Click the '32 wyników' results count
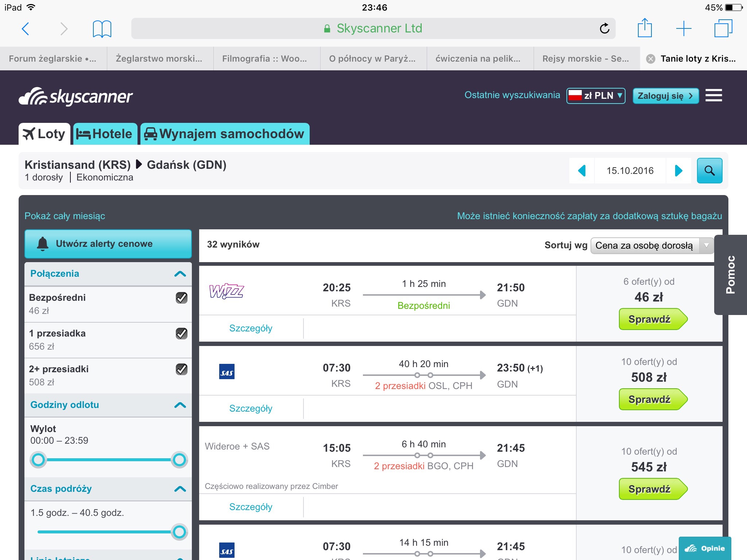Screen dimensions: 747x560 (x=233, y=244)
